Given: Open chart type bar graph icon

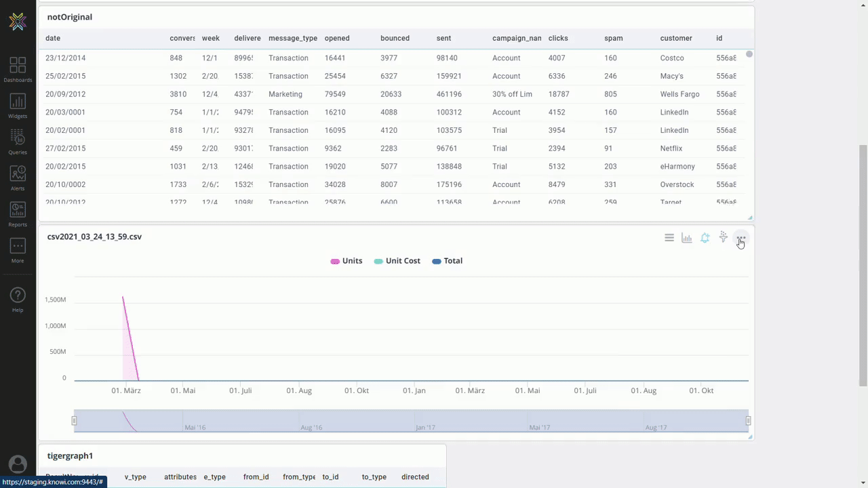Looking at the screenshot, I should (x=687, y=238).
